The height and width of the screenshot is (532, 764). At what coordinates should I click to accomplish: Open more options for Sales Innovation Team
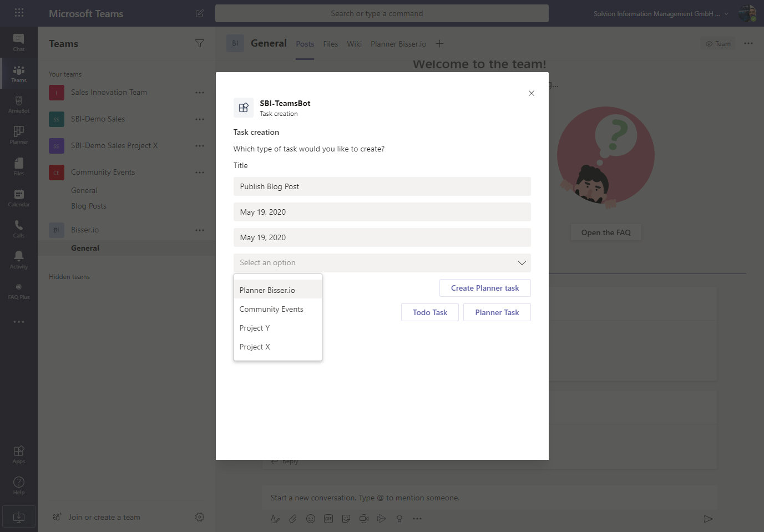tap(200, 93)
